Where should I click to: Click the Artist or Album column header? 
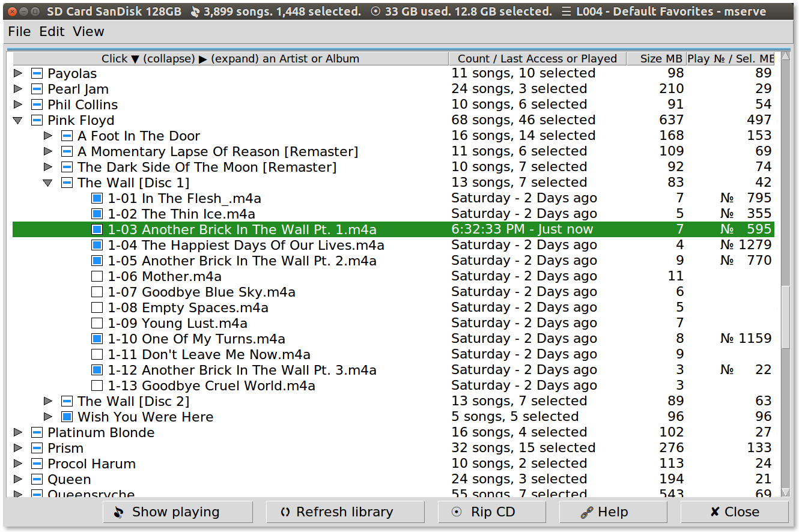tap(231, 59)
